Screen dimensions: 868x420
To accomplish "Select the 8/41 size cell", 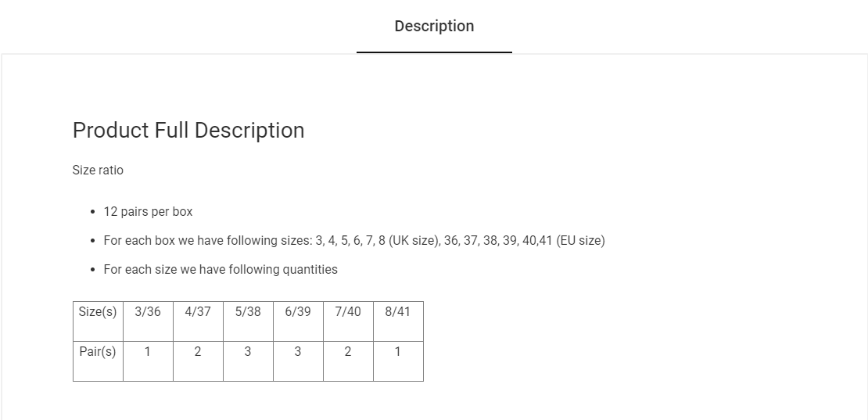I will coord(398,312).
